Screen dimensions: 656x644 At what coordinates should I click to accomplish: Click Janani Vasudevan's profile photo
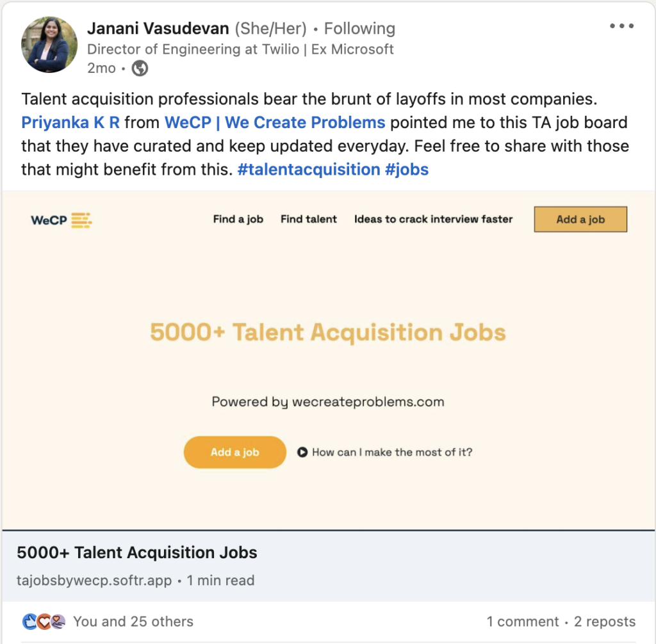(45, 45)
